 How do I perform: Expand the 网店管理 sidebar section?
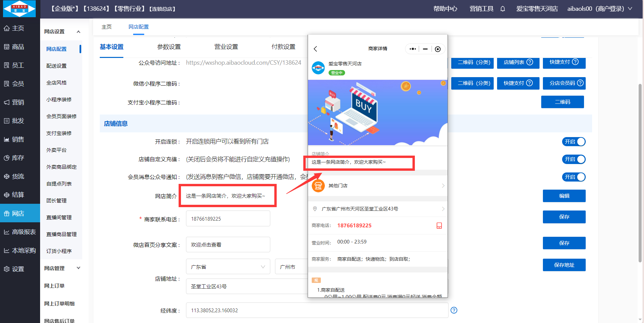(x=78, y=268)
